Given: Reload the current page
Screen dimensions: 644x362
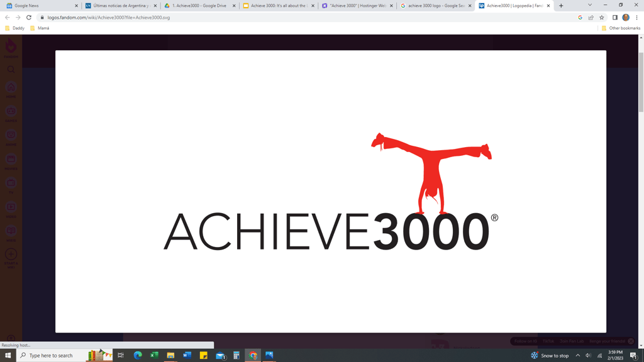Looking at the screenshot, I should (x=29, y=17).
